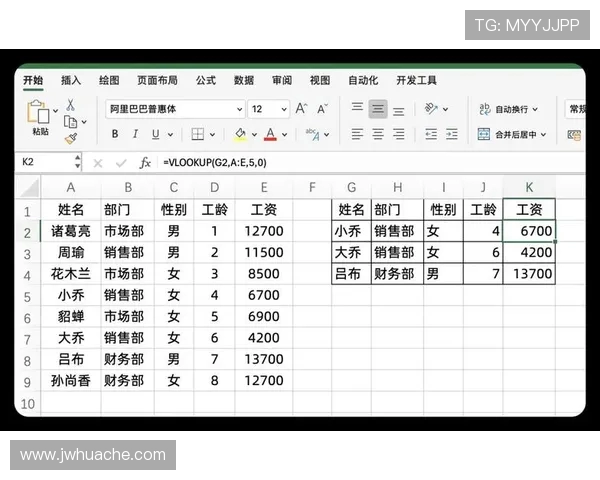The height and width of the screenshot is (480, 600).
Task: Switch to the 开始 (Home) tab
Action: 33,80
